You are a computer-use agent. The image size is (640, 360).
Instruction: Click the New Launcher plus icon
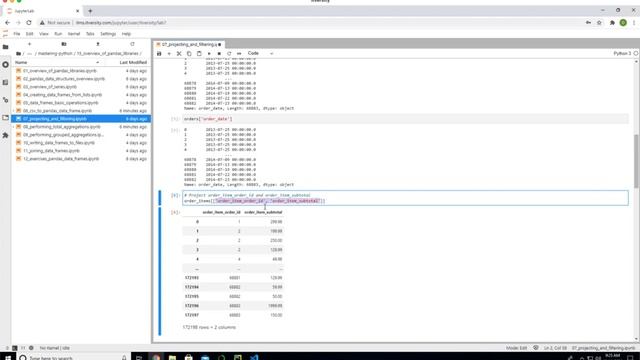click(x=29, y=44)
